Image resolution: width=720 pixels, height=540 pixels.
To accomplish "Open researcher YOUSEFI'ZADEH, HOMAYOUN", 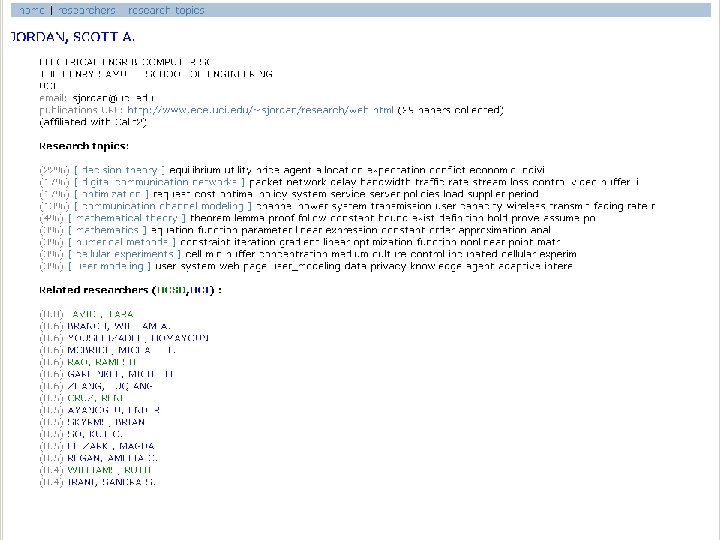I will [x=138, y=338].
